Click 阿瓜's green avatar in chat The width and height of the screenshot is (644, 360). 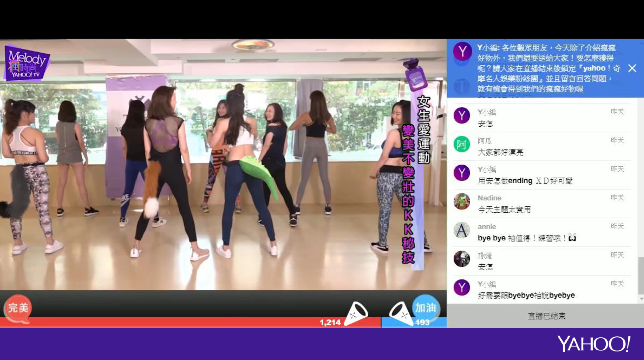462,144
